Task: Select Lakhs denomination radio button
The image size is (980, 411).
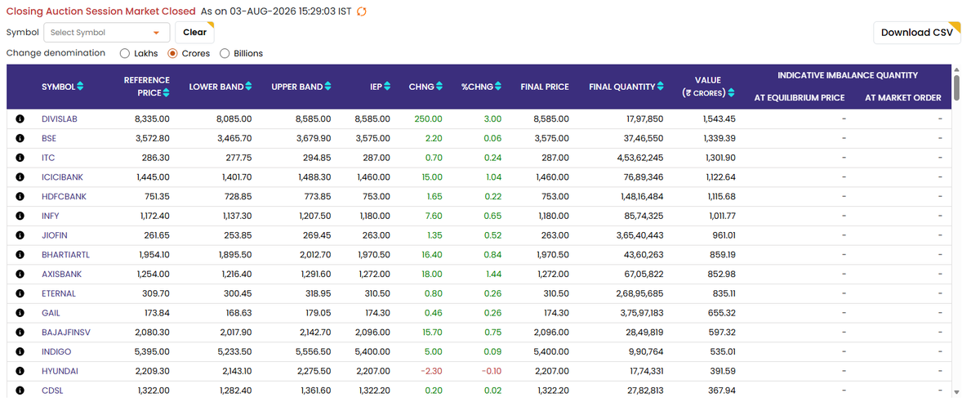Action: pyautogui.click(x=125, y=53)
